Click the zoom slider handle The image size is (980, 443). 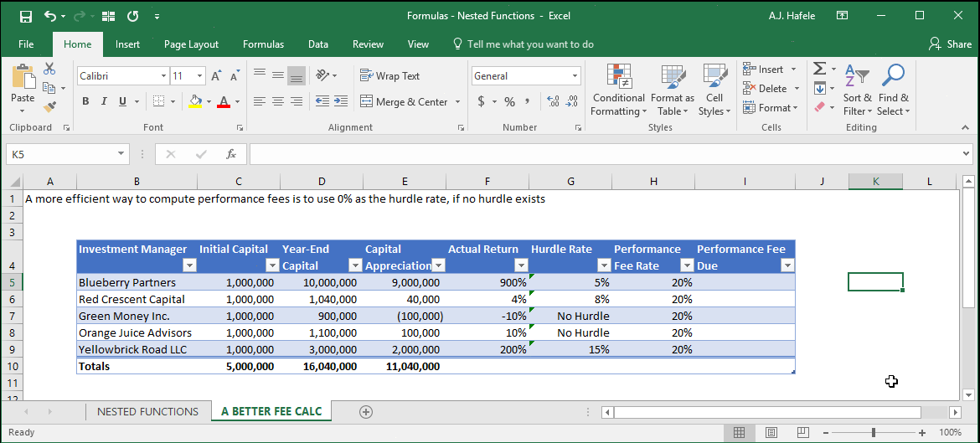pos(873,432)
